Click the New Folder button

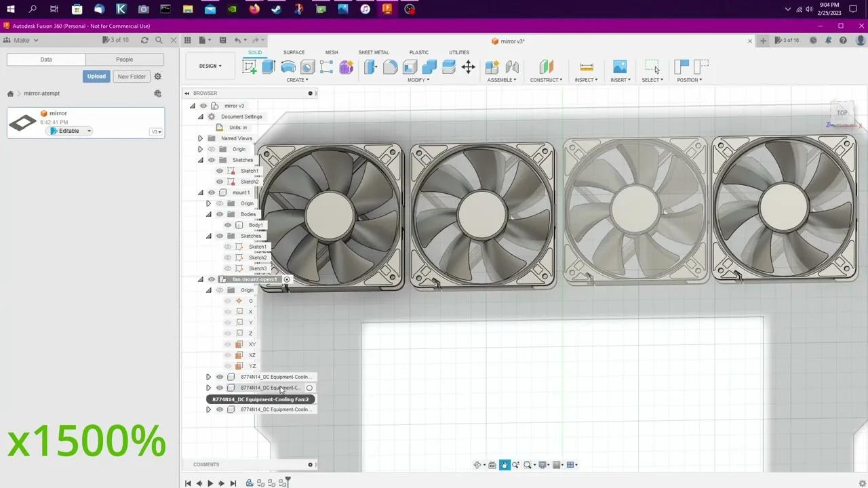pyautogui.click(x=131, y=76)
